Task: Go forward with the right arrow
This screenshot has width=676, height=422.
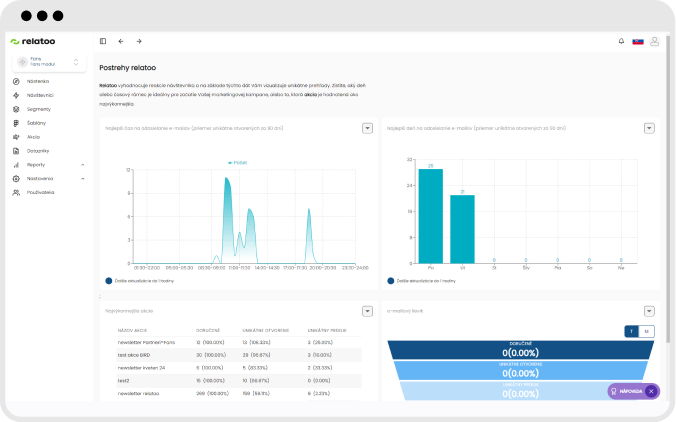Action: (x=139, y=41)
